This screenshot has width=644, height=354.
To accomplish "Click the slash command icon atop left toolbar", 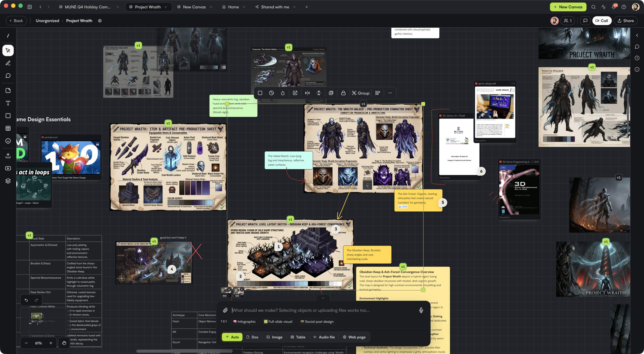I will coord(8,36).
